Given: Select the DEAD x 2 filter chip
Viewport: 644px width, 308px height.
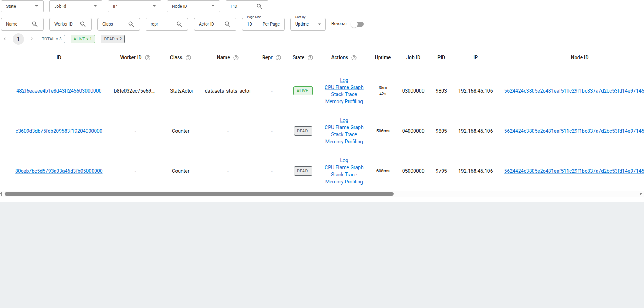Looking at the screenshot, I should (x=113, y=39).
